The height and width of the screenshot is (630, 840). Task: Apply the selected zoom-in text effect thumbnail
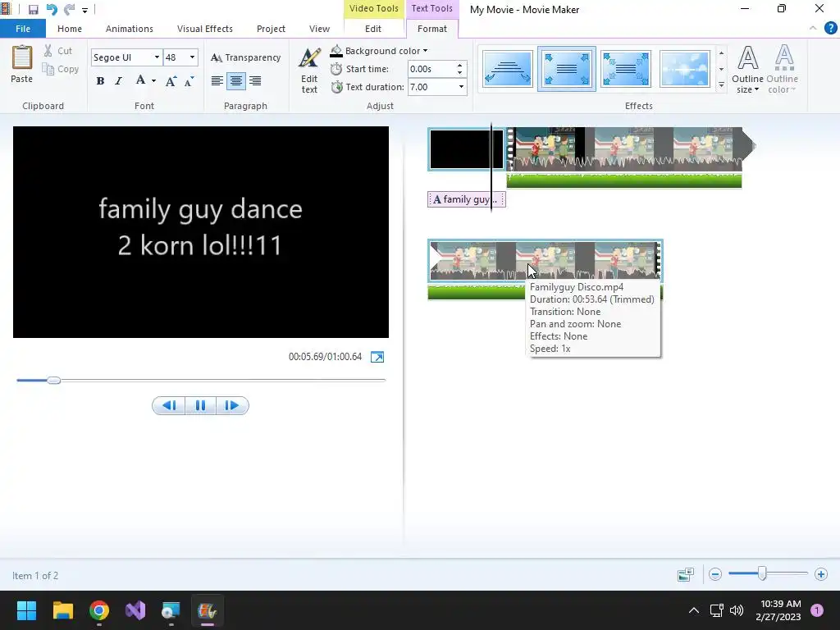click(567, 69)
